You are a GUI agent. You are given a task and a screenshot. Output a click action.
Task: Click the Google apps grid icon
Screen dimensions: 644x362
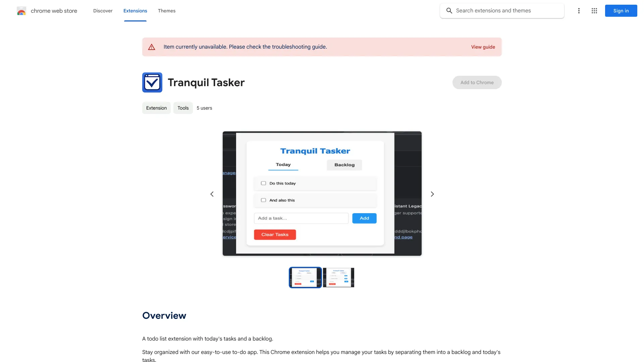point(594,11)
